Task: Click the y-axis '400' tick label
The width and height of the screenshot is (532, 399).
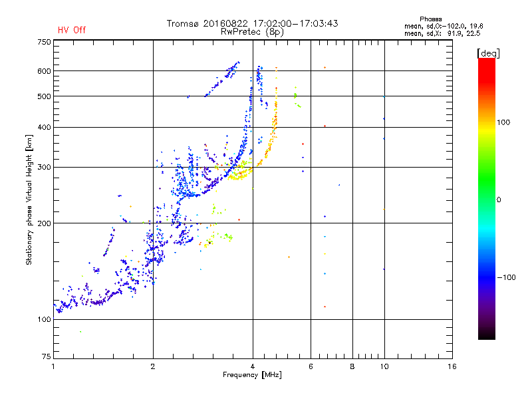Action: (x=44, y=127)
